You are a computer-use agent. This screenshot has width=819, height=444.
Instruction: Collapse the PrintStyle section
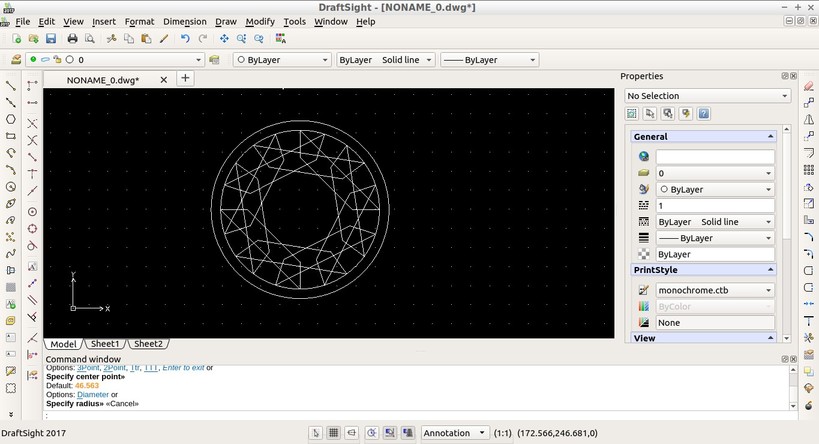770,270
